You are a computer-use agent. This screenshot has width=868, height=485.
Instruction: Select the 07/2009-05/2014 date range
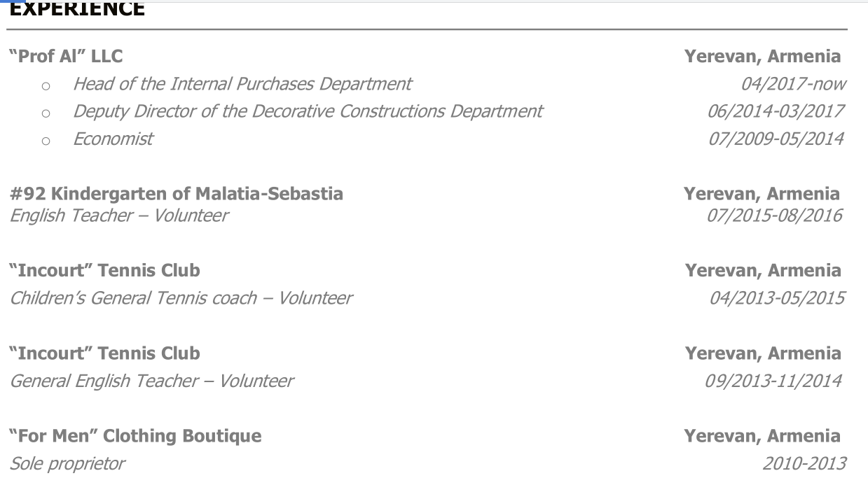point(776,139)
